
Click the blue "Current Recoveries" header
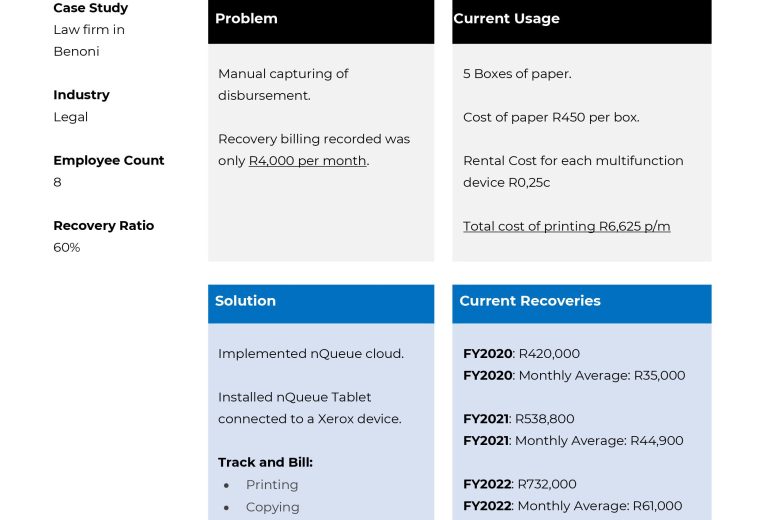581,301
